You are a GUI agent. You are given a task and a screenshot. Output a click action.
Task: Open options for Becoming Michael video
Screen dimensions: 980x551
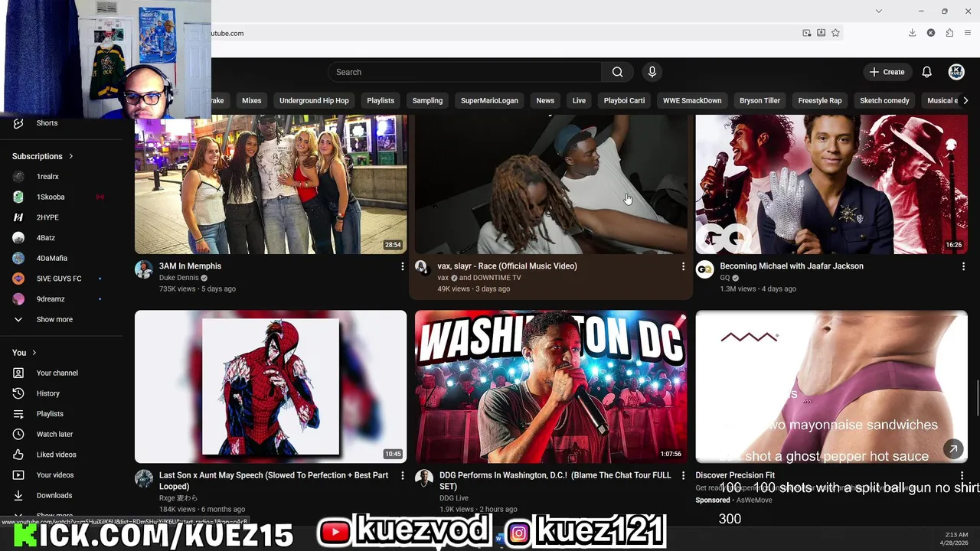point(963,266)
